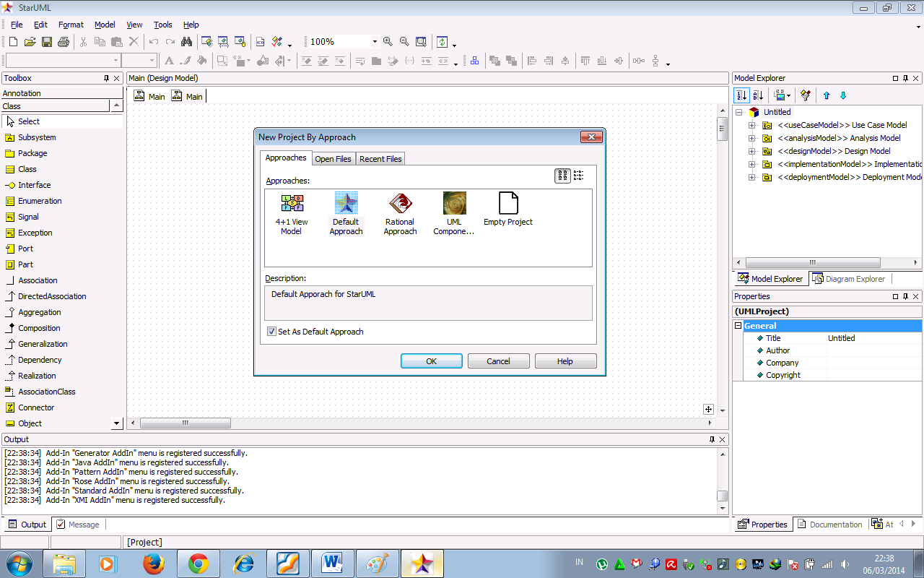This screenshot has height=578, width=924.
Task: Open the Message output tab
Action: [78, 525]
